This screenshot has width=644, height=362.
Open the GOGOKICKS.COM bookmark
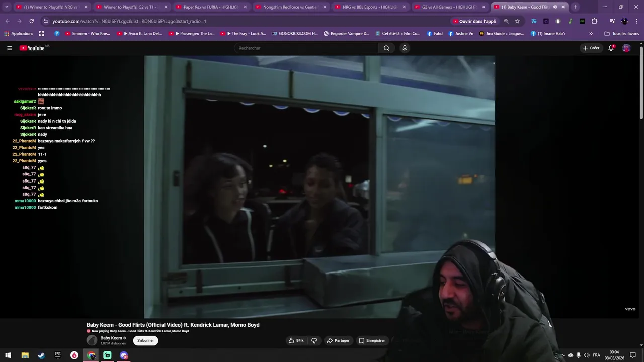[295, 34]
